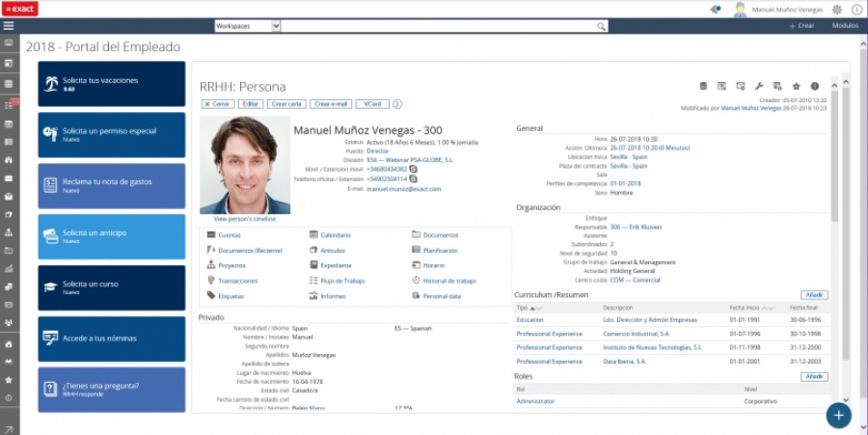Sort the Tipo column in Curriculum table
The height and width of the screenshot is (435, 868).
pyautogui.click(x=524, y=308)
